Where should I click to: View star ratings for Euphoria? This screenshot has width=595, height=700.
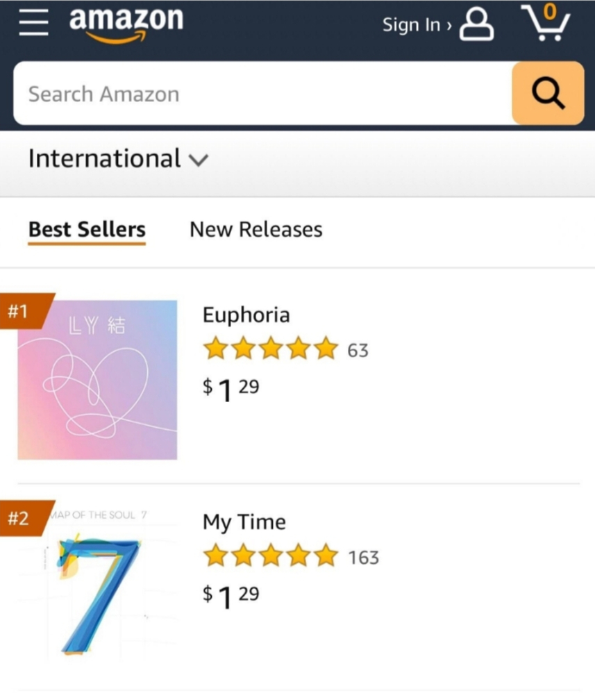click(270, 349)
